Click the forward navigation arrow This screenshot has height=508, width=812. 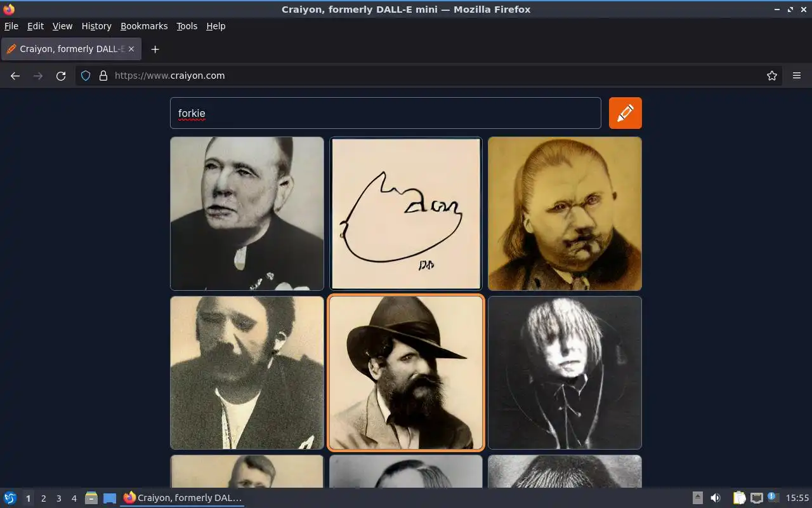click(38, 76)
